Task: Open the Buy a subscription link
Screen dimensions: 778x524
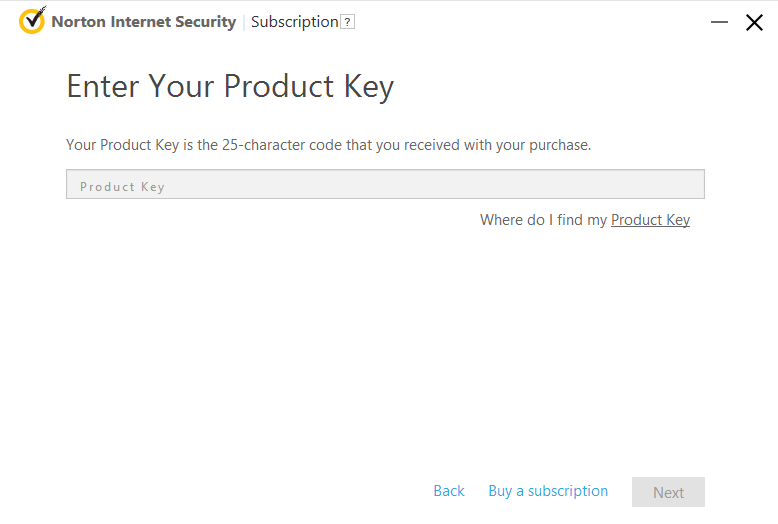Action: click(x=548, y=491)
